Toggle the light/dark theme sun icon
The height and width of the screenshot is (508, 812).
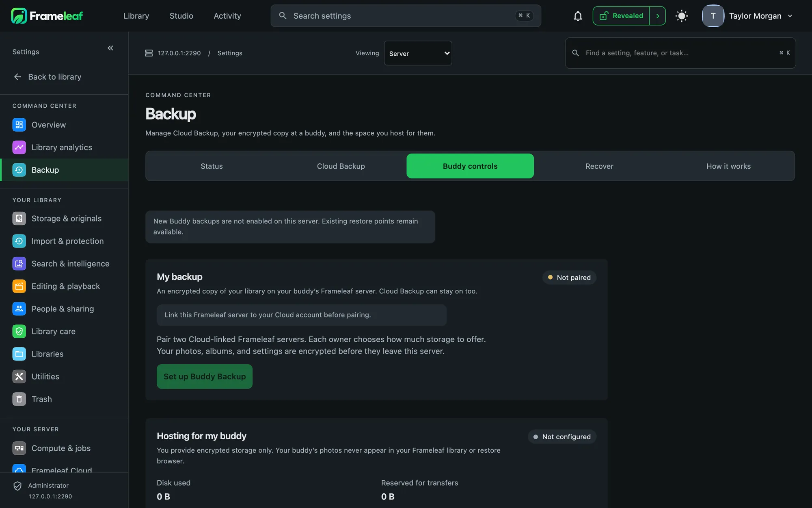pos(682,16)
